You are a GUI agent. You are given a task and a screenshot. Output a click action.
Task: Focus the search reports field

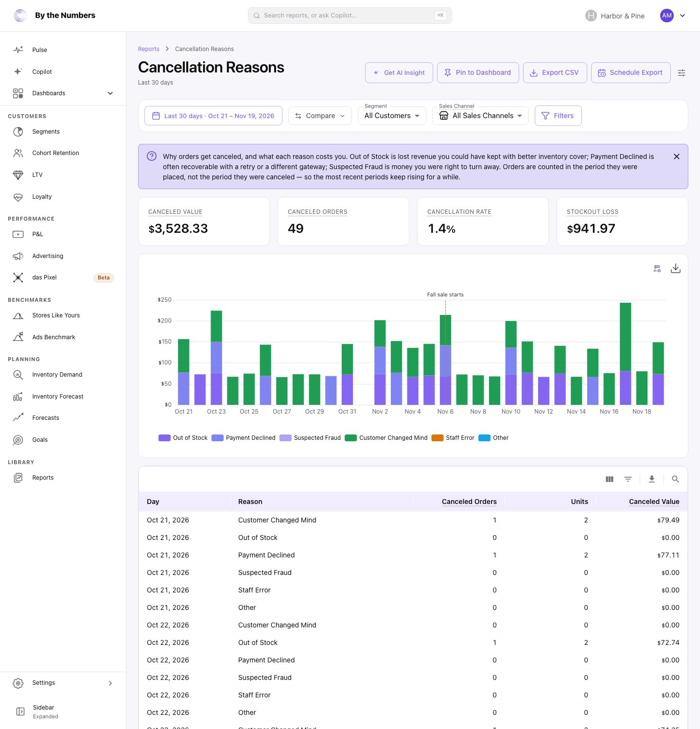350,16
